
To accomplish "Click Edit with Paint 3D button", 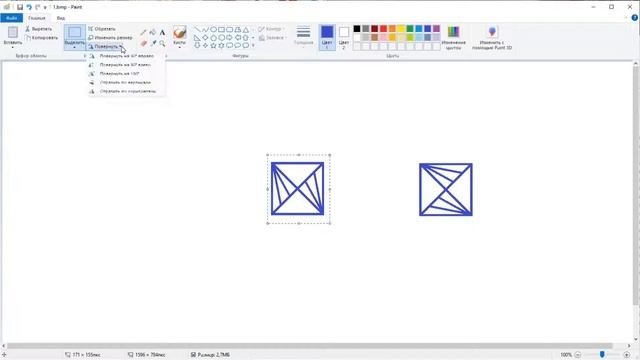I will tap(492, 38).
